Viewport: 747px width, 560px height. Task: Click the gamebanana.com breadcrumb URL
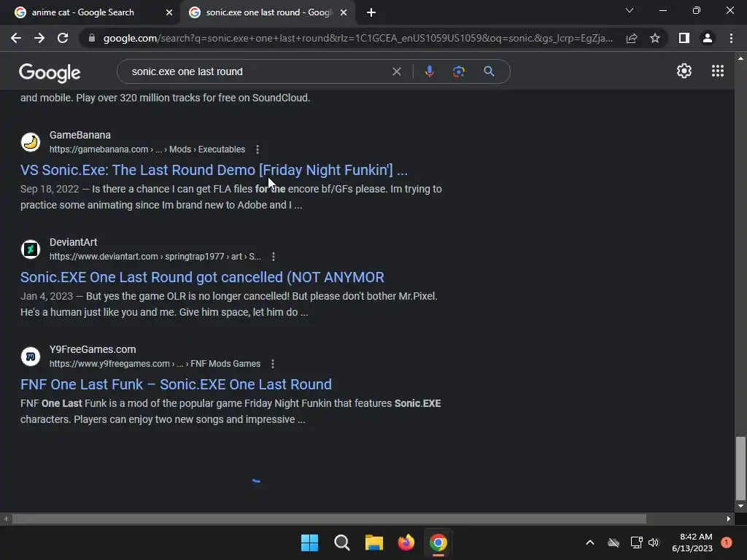point(147,149)
